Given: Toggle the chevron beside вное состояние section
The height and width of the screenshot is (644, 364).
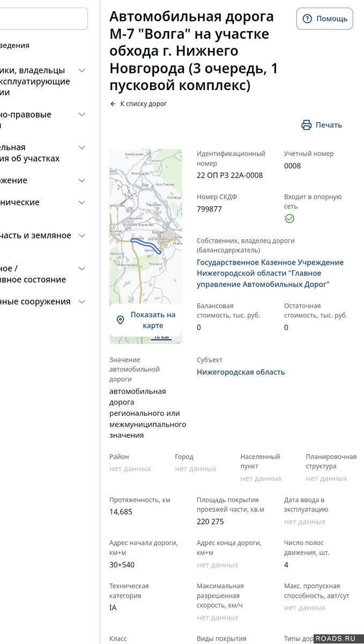Looking at the screenshot, I should pyautogui.click(x=82, y=269).
